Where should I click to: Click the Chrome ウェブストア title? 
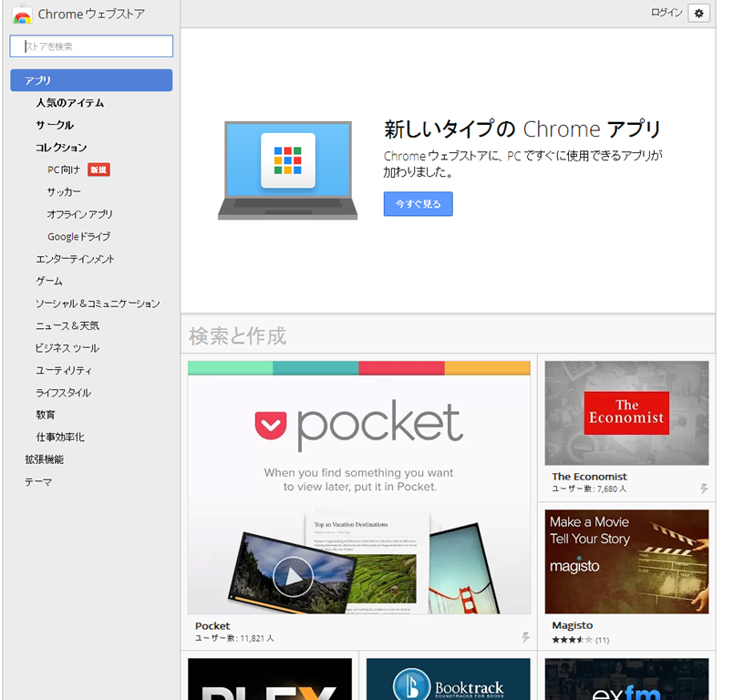pos(91,14)
